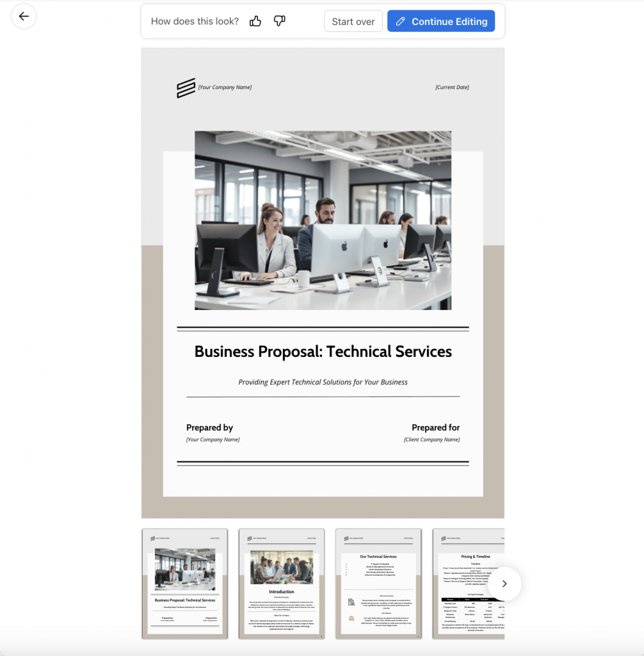This screenshot has width=644, height=656.
Task: Click the back arrow button
Action: [x=24, y=17]
